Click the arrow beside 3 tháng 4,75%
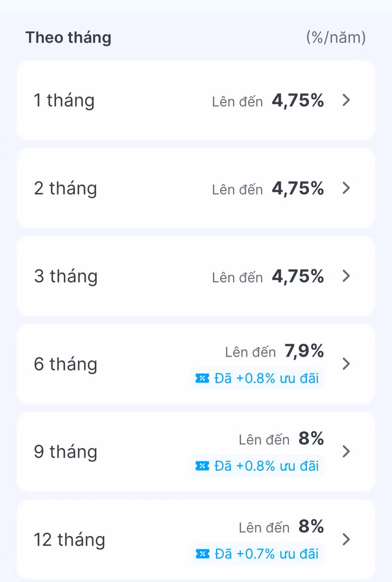This screenshot has height=582, width=392. click(x=346, y=276)
